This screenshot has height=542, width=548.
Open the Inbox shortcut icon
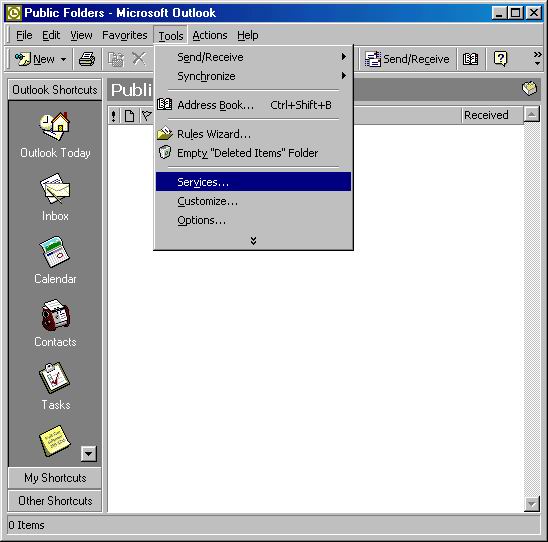(55, 188)
